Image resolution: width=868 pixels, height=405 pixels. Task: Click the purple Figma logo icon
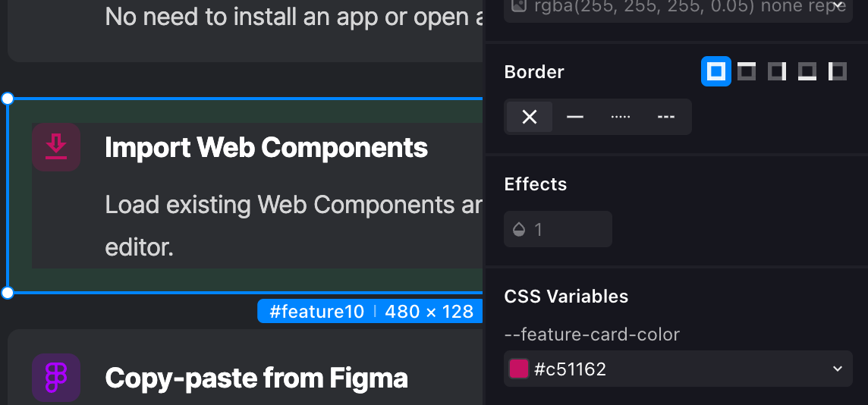click(x=56, y=377)
